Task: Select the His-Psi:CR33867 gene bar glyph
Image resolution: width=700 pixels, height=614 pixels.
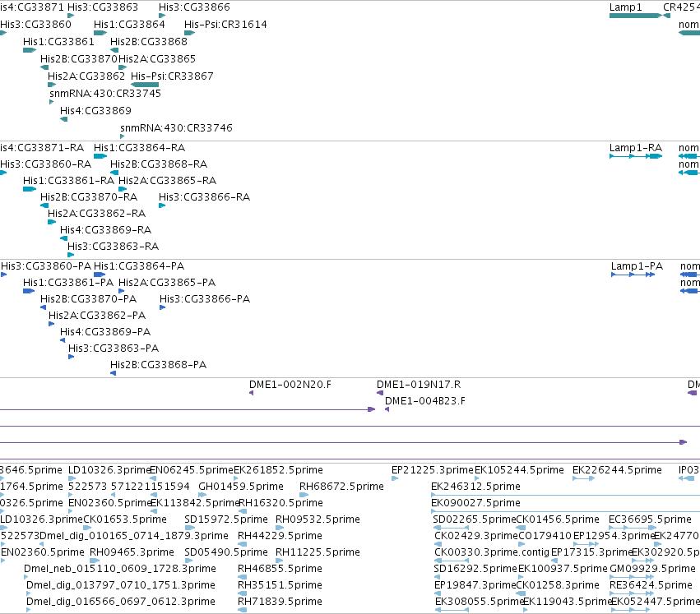Action: [145, 85]
